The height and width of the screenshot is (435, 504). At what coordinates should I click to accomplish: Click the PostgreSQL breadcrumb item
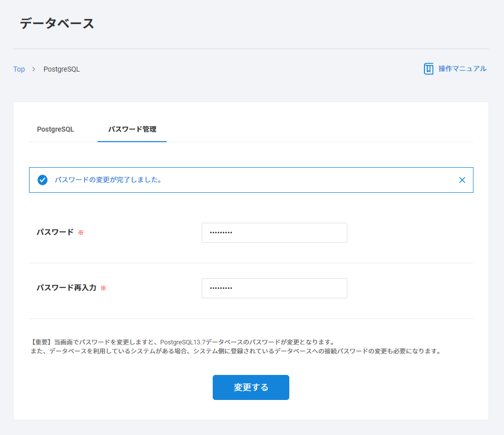(62, 69)
